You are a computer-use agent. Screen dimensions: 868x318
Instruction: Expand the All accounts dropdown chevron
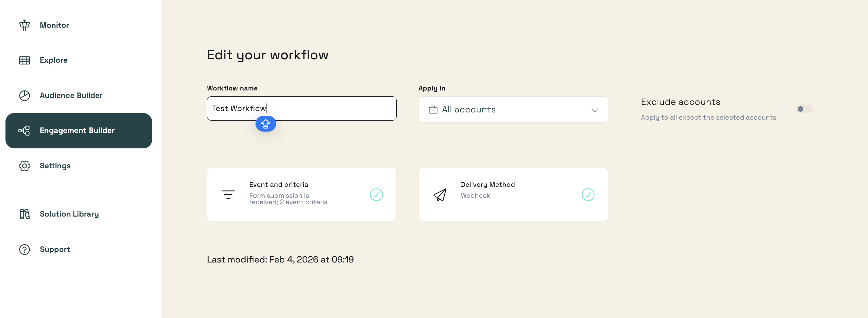tap(595, 110)
